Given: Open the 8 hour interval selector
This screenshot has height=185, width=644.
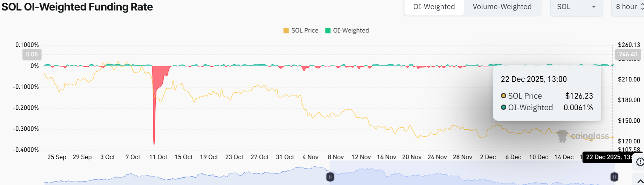Looking at the screenshot, I should (629, 7).
